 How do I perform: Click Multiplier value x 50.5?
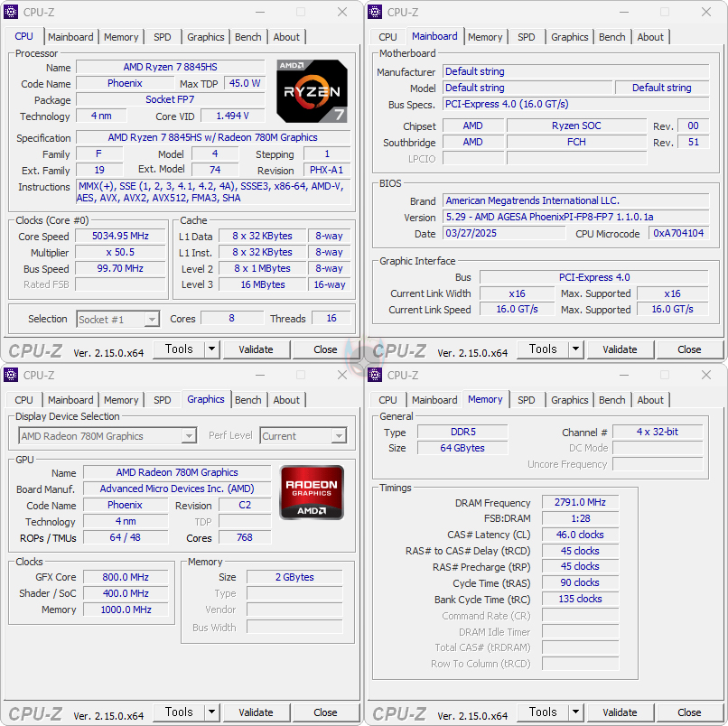120,252
